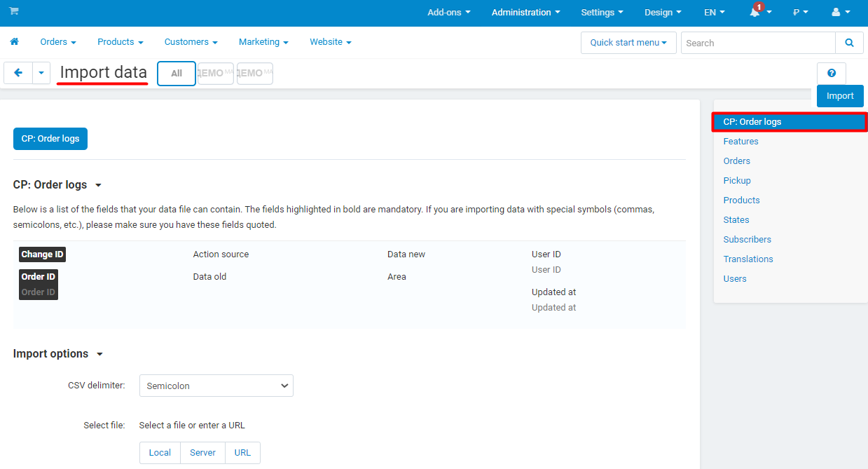Collapse the CP: Order logs section heading
This screenshot has width=868, height=469.
pyautogui.click(x=57, y=185)
